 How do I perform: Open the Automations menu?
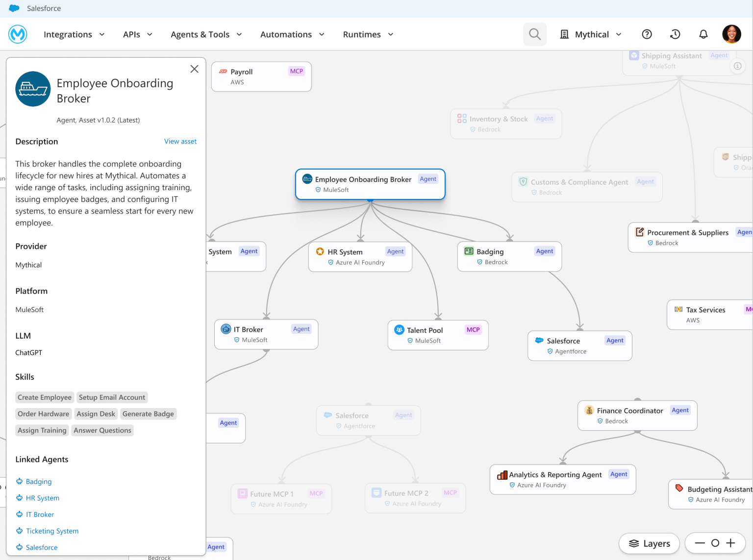(x=292, y=34)
